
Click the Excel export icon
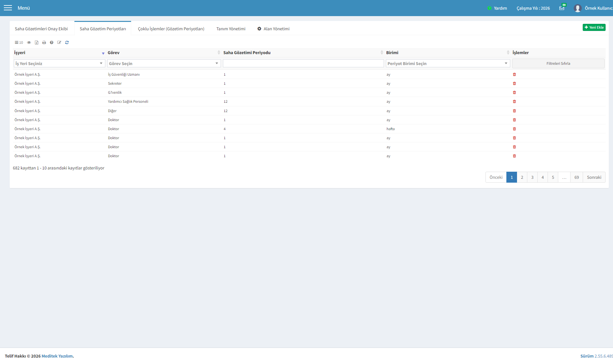tap(37, 43)
